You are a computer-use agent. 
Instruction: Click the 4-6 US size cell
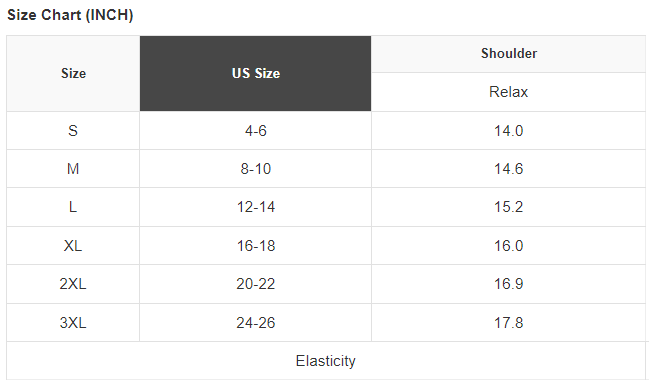pyautogui.click(x=255, y=131)
